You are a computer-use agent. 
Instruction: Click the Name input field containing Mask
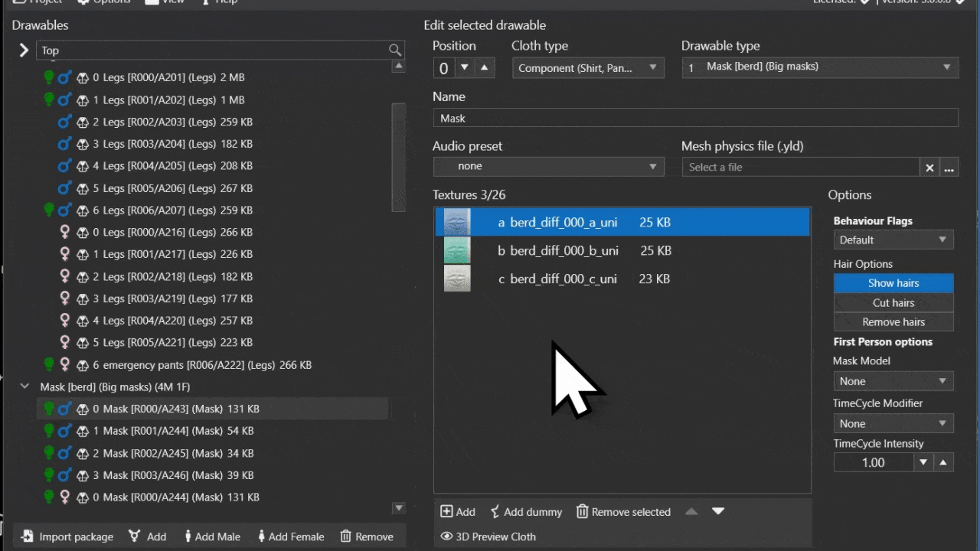(695, 118)
